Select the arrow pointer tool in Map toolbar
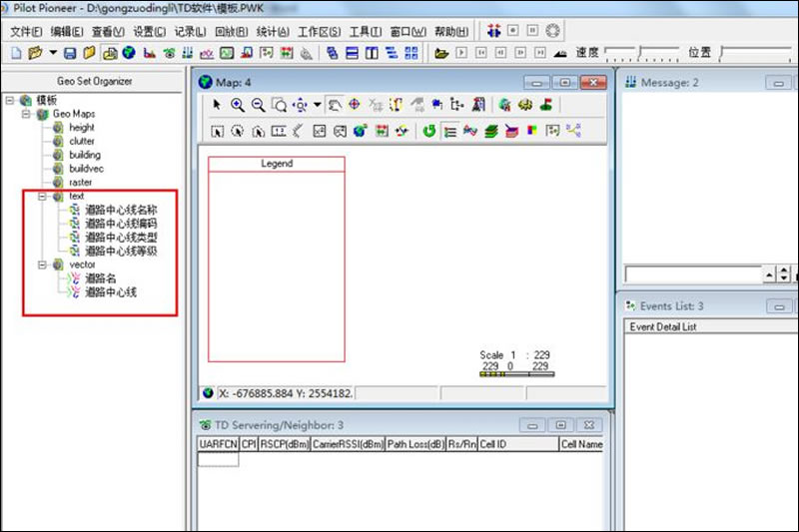The height and width of the screenshot is (532, 799). pos(217,104)
